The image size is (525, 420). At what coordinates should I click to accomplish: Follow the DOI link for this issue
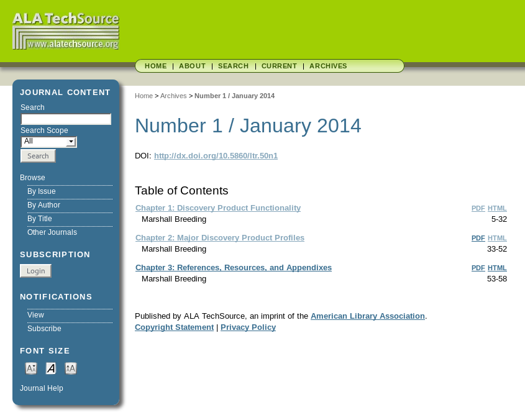pos(216,156)
